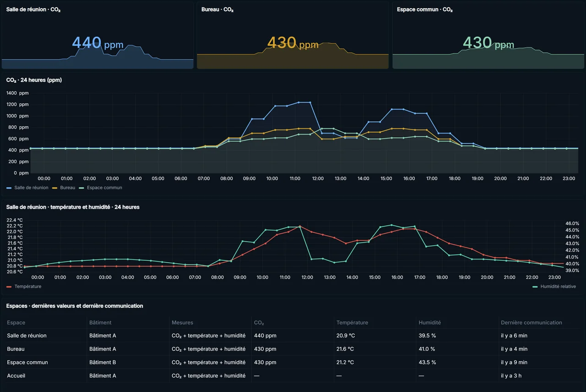Click the 41.0 % humidity cell
Screen dimensions: 586x392
click(x=427, y=349)
